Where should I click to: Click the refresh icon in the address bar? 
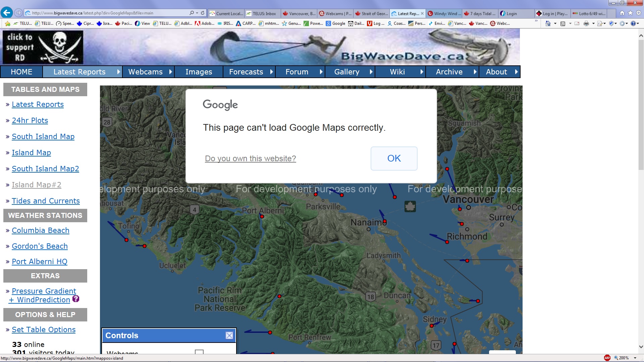(202, 13)
